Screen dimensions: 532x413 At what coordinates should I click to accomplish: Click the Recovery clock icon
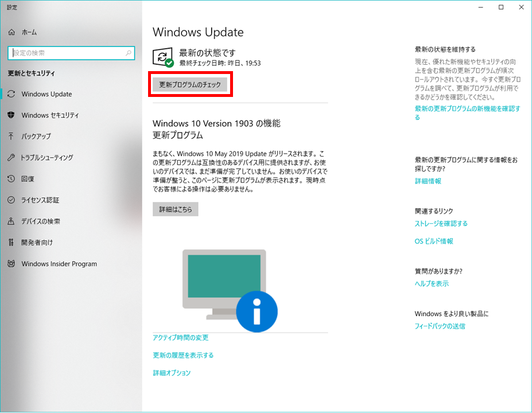point(11,179)
